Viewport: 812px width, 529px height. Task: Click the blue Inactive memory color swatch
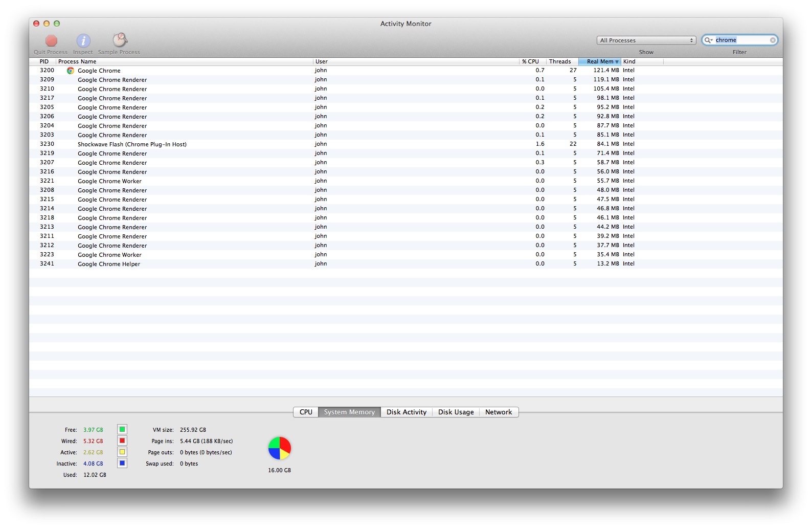[122, 463]
